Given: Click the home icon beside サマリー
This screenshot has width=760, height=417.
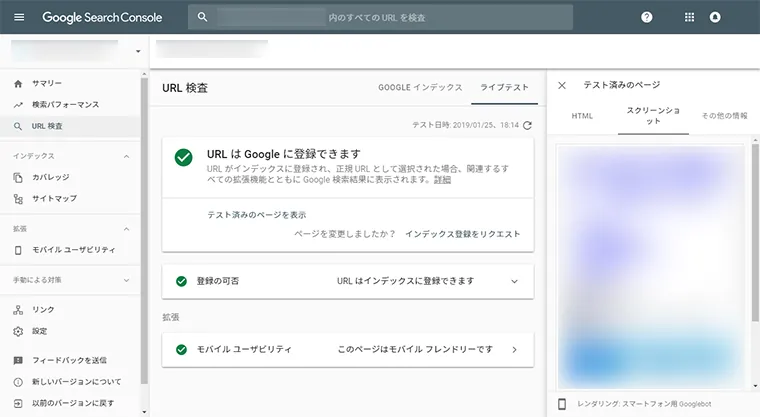Looking at the screenshot, I should click(18, 83).
